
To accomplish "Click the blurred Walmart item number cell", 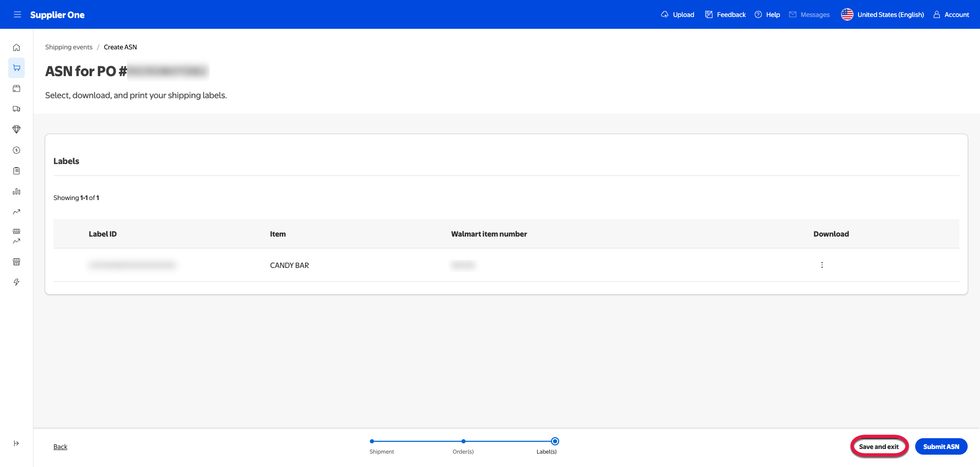I will 464,265.
